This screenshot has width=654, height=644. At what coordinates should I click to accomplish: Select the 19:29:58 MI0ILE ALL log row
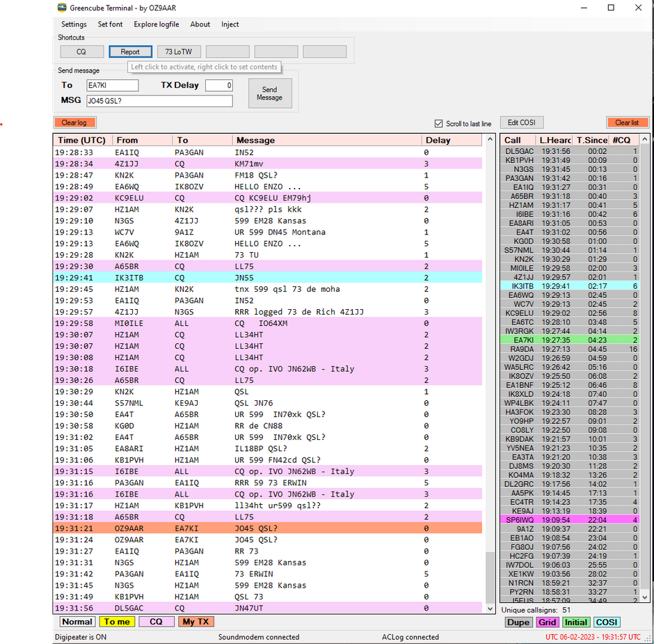pyautogui.click(x=268, y=324)
